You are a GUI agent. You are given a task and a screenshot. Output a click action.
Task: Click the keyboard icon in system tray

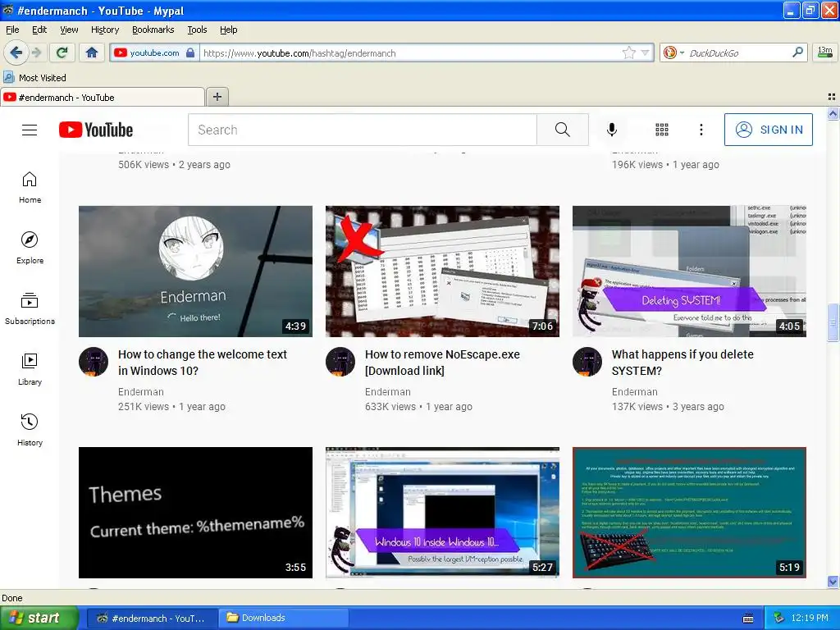748,619
